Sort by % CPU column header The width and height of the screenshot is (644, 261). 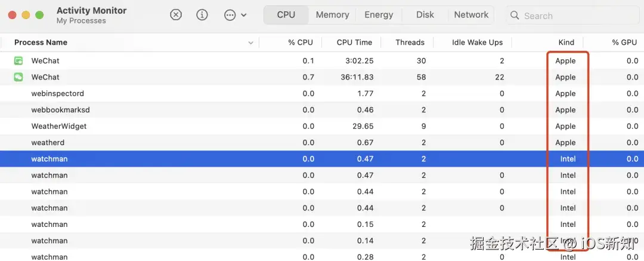pyautogui.click(x=300, y=42)
